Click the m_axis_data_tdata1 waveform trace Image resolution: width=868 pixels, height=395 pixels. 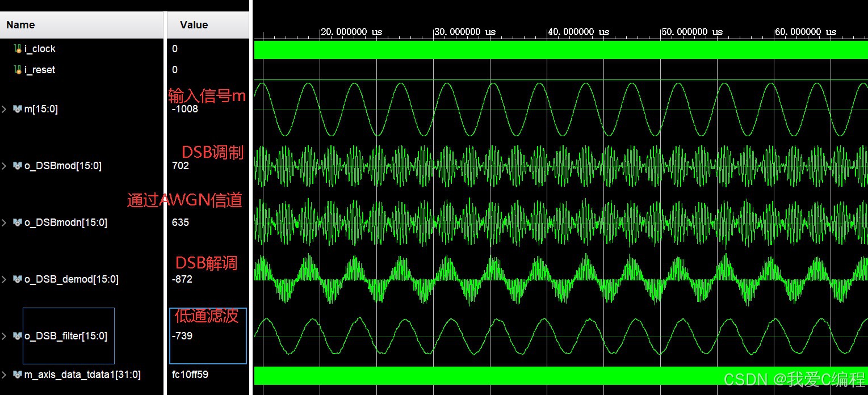tap(561, 375)
